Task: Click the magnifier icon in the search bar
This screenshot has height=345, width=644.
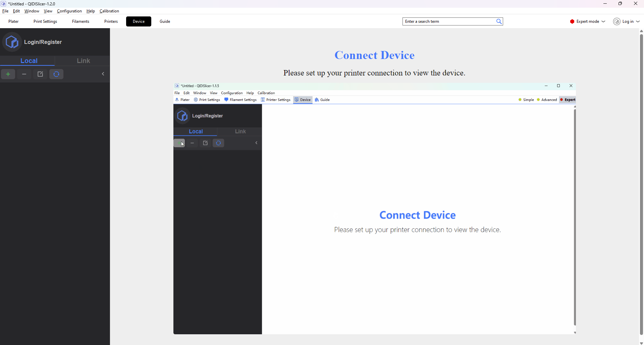Action: click(499, 21)
